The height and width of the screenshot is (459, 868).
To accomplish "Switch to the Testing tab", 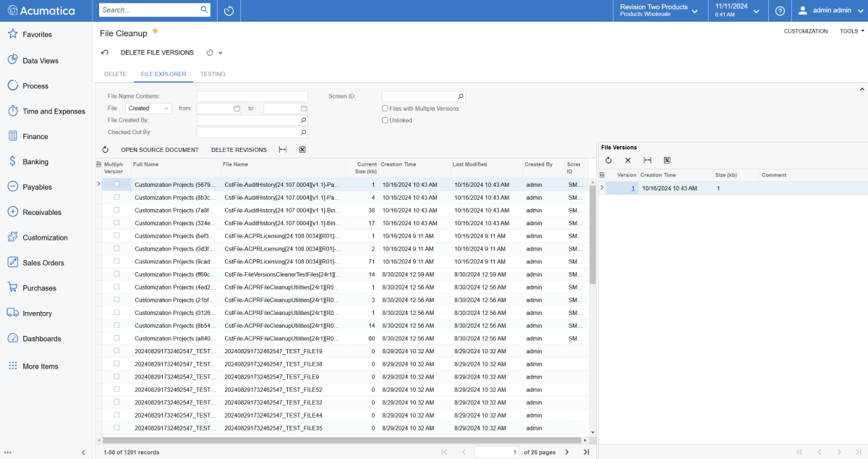I will 213,74.
